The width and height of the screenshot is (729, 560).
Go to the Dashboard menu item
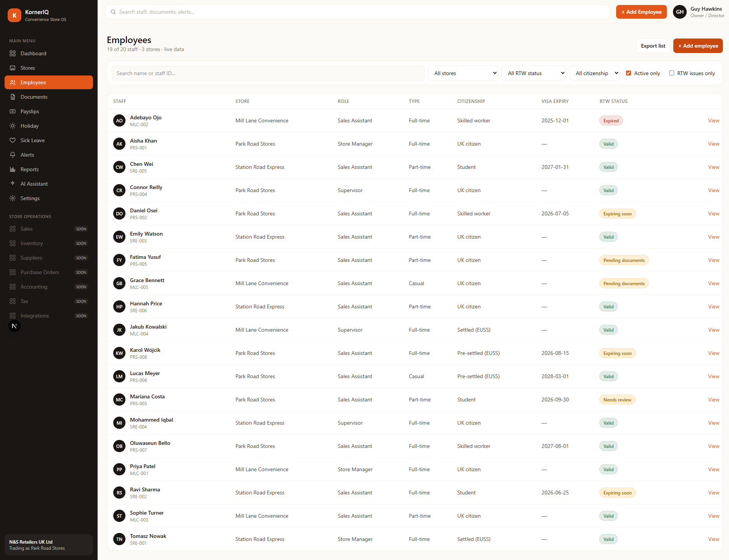pyautogui.click(x=49, y=53)
